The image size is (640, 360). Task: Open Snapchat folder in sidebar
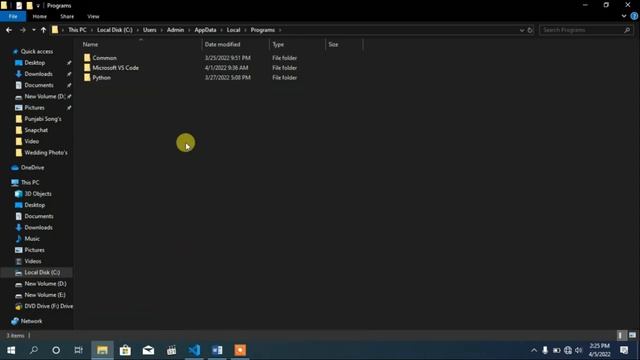coord(36,130)
